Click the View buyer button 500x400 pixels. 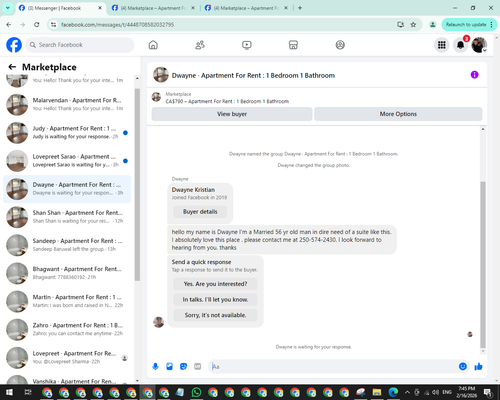232,114
